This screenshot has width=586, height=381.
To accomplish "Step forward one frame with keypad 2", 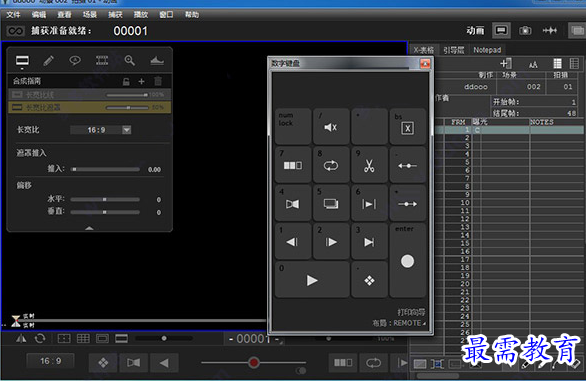I will (x=331, y=242).
